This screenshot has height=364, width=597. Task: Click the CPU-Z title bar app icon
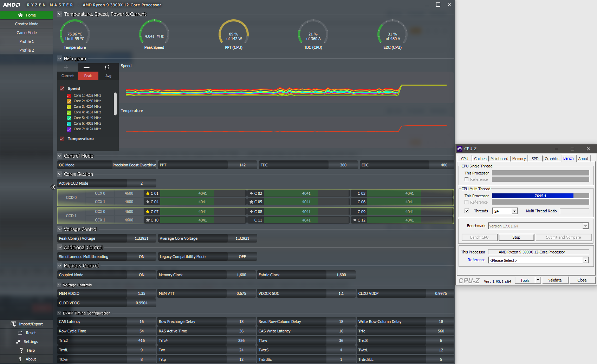coord(460,149)
